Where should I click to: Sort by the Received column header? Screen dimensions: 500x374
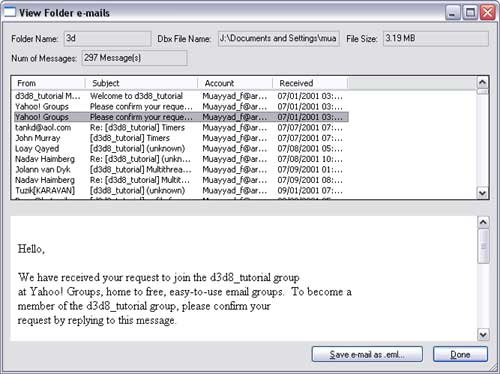310,83
